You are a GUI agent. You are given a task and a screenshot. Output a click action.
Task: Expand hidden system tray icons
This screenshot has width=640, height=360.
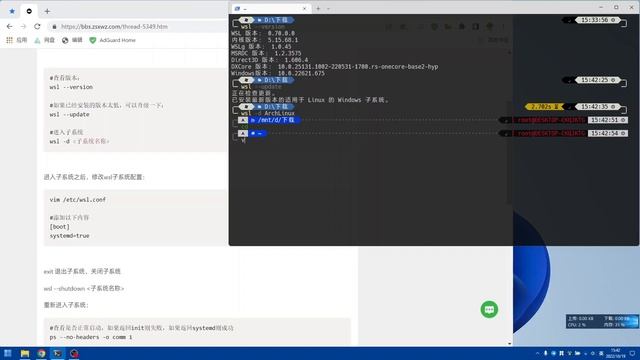tap(537, 353)
